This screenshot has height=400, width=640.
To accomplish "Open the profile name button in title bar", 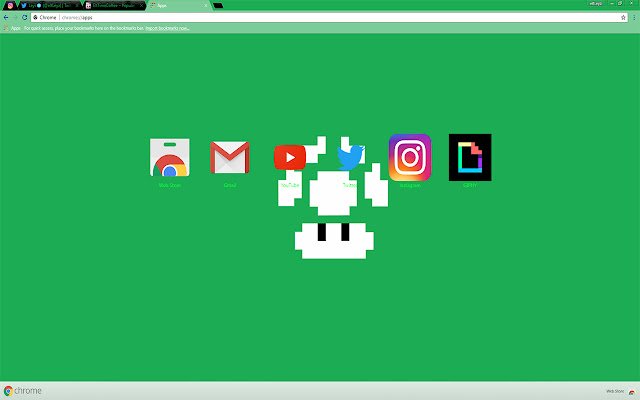I will pyautogui.click(x=596, y=3).
